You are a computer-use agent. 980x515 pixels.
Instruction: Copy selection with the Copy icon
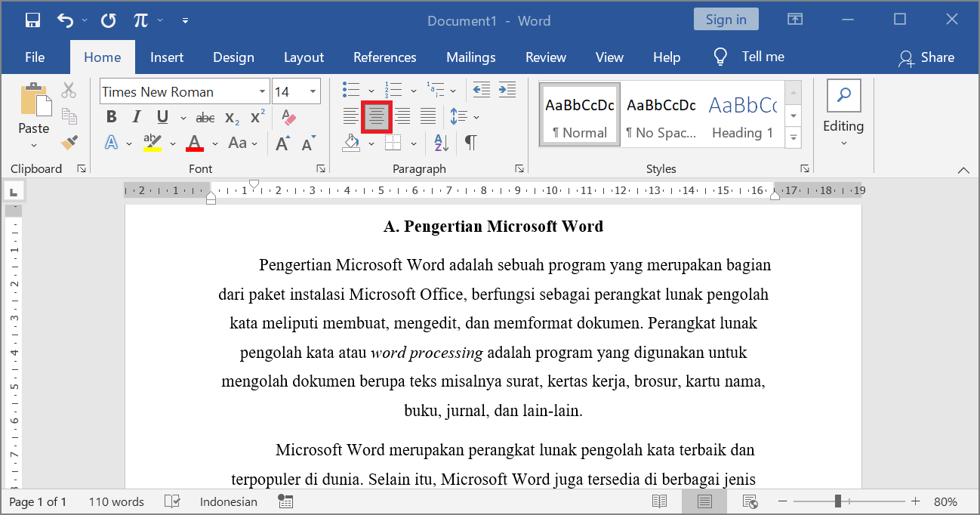tap(69, 116)
